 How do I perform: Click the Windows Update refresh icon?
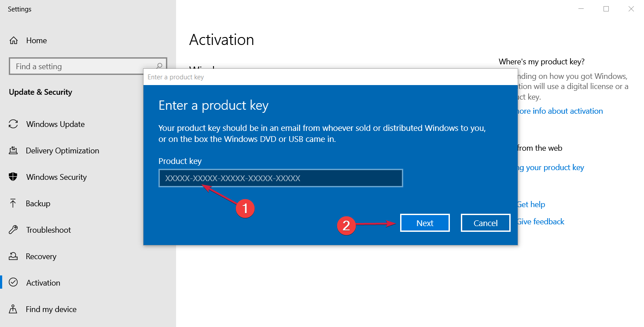pyautogui.click(x=14, y=124)
